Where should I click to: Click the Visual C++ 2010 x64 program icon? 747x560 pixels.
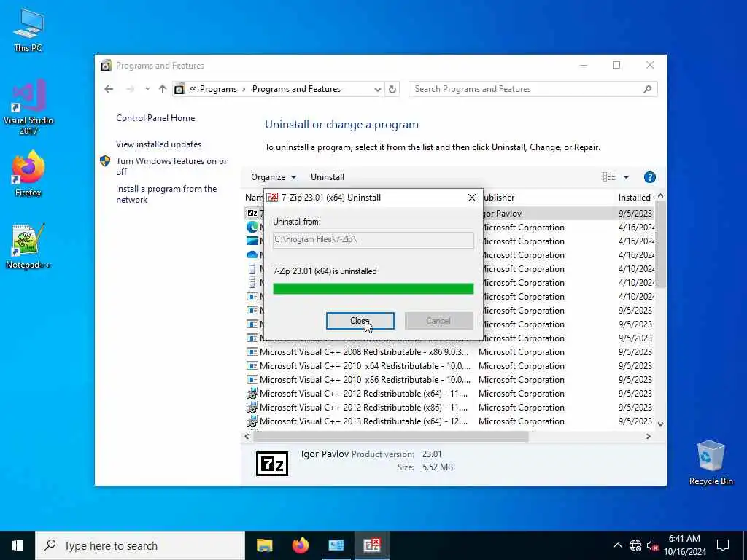252,366
